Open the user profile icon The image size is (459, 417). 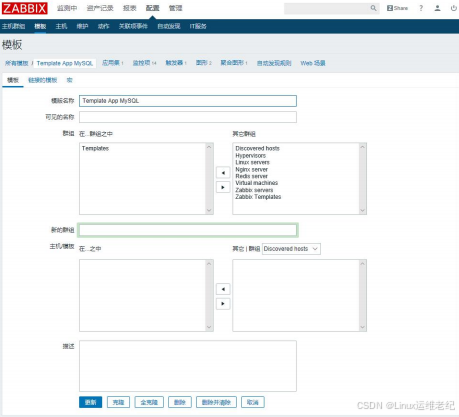pyautogui.click(x=437, y=8)
